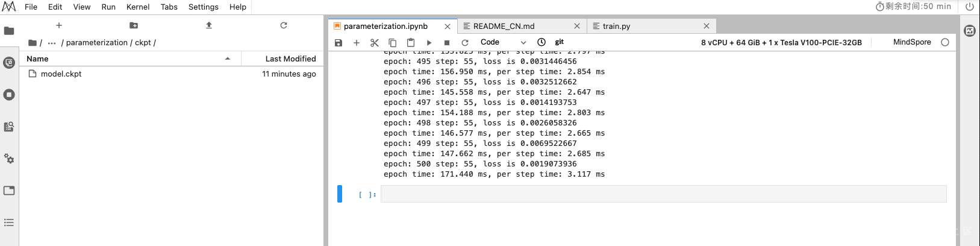The height and width of the screenshot is (246, 980).
Task: Refresh the file list
Action: click(284, 25)
